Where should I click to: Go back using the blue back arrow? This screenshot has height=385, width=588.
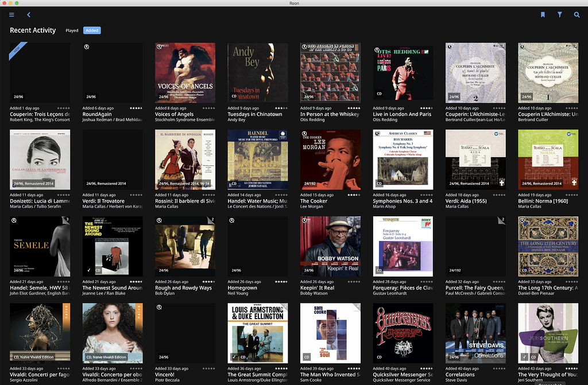pos(28,15)
